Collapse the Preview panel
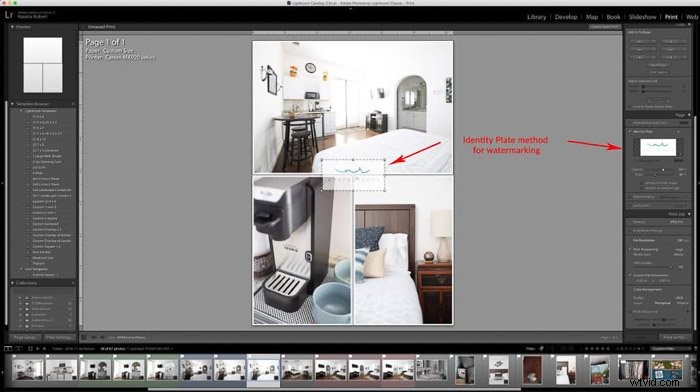 [12, 27]
